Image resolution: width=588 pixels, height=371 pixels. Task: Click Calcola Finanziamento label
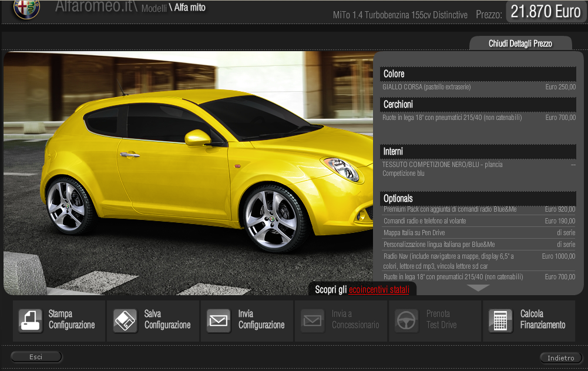(543, 319)
